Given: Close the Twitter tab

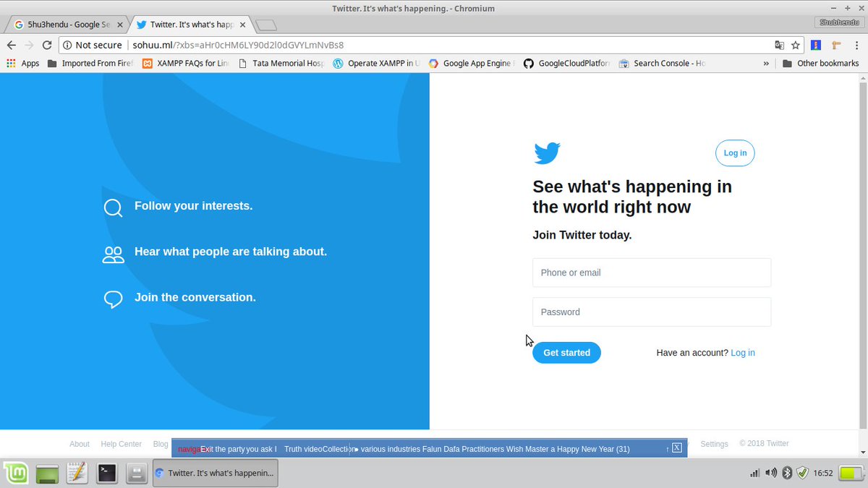Looking at the screenshot, I should [x=242, y=25].
